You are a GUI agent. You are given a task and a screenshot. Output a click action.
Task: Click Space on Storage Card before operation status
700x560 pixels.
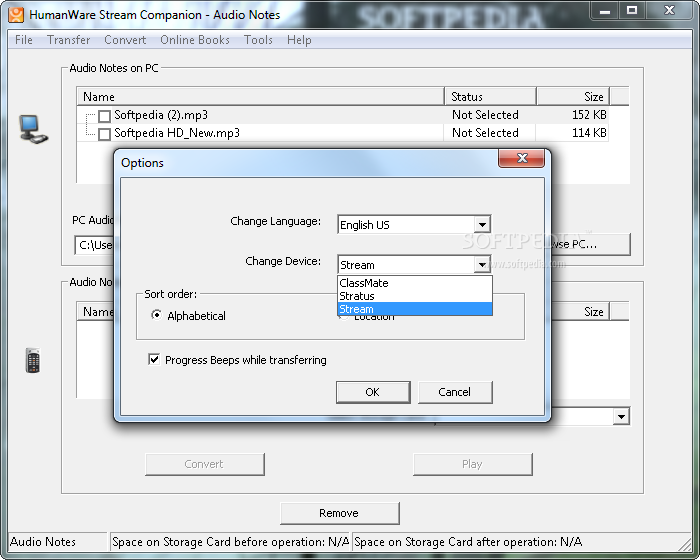coord(230,542)
